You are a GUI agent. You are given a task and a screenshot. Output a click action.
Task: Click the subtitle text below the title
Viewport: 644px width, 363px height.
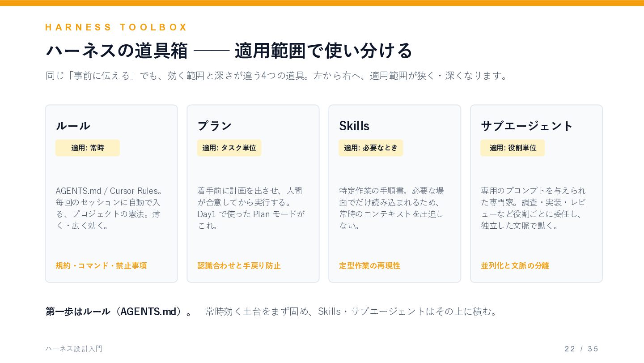pyautogui.click(x=277, y=76)
